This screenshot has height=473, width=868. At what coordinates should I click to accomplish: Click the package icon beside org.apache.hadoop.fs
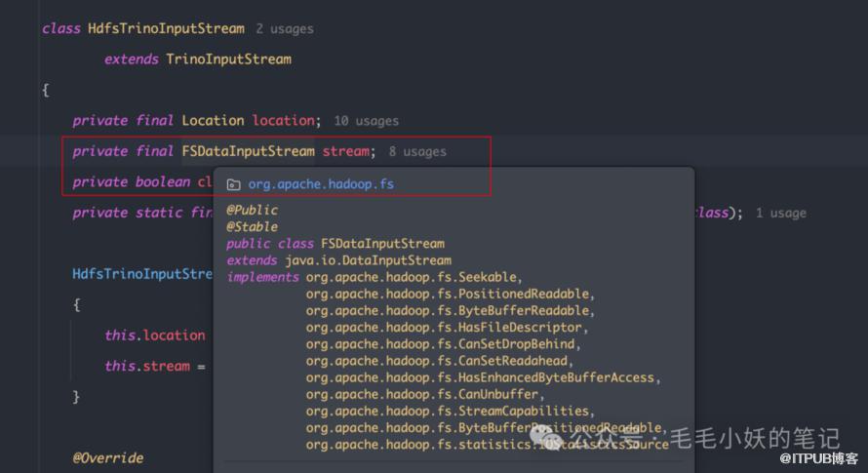pos(233,184)
